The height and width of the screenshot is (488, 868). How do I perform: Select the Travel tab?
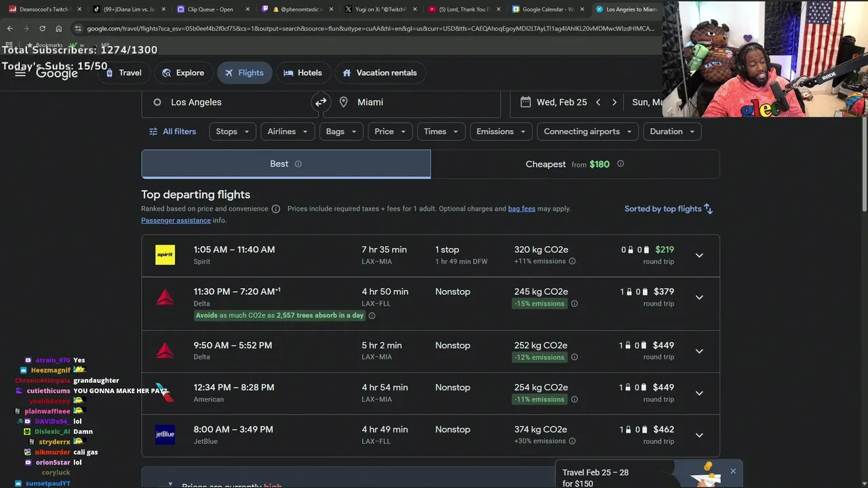tap(123, 73)
